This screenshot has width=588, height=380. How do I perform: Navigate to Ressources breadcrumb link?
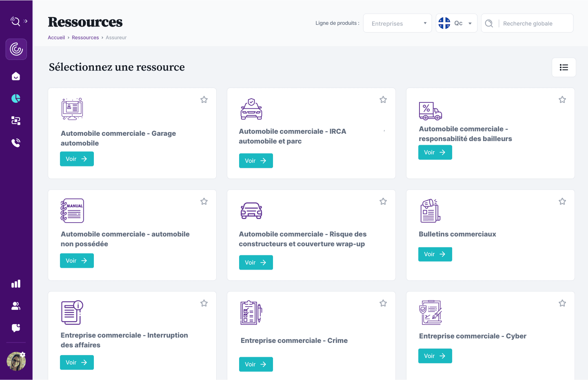(85, 38)
